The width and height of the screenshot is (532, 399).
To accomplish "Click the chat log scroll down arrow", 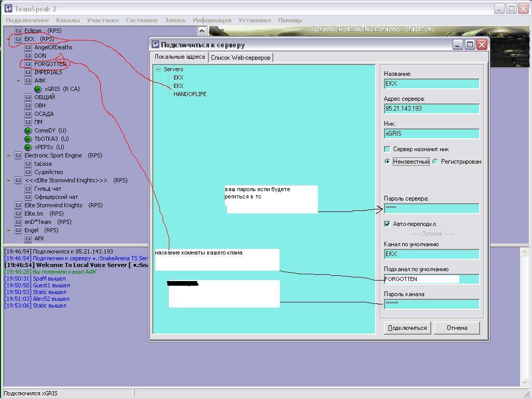I will (525, 382).
